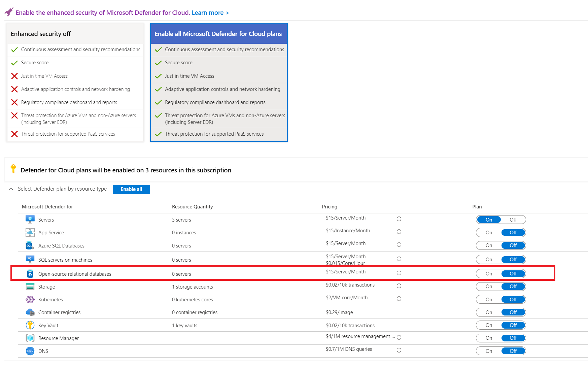Image resolution: width=588 pixels, height=367 pixels.
Task: Click the SQL servers on machines icon
Action: click(x=30, y=259)
